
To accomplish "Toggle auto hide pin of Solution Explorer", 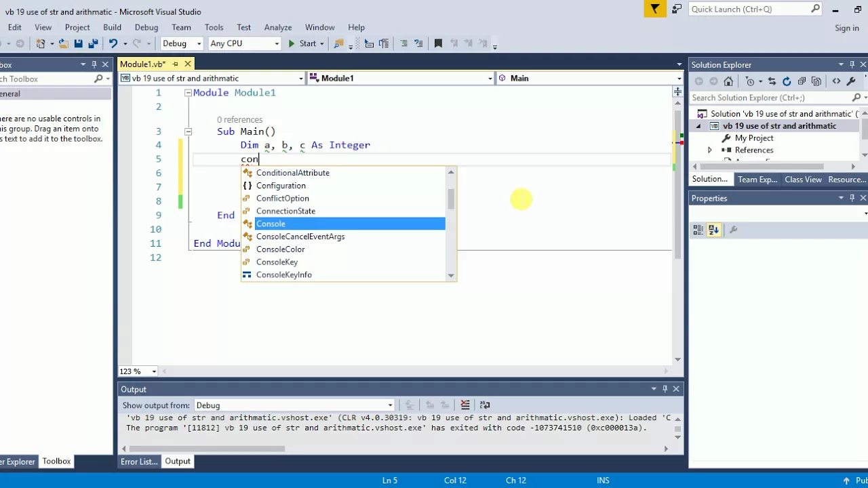I will pos(852,64).
